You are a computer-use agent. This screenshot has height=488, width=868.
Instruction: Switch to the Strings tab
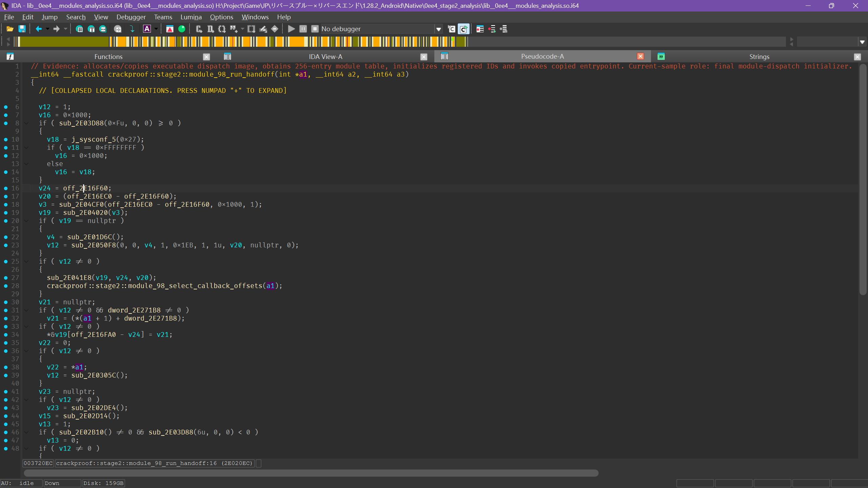click(759, 57)
